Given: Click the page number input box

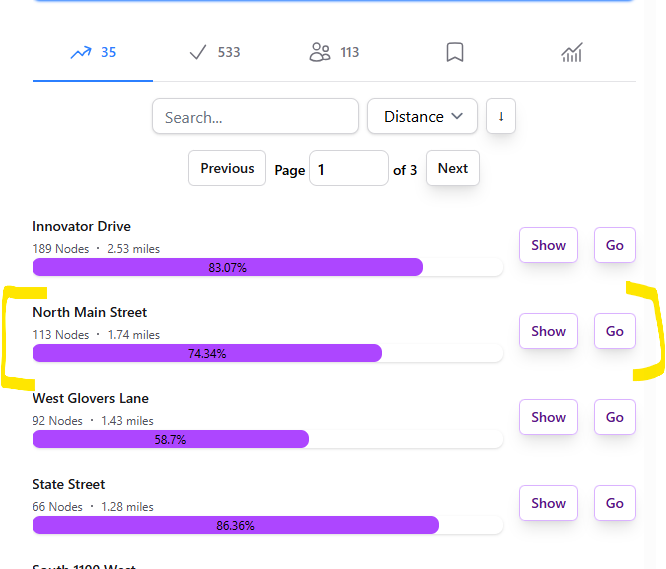Looking at the screenshot, I should [348, 170].
